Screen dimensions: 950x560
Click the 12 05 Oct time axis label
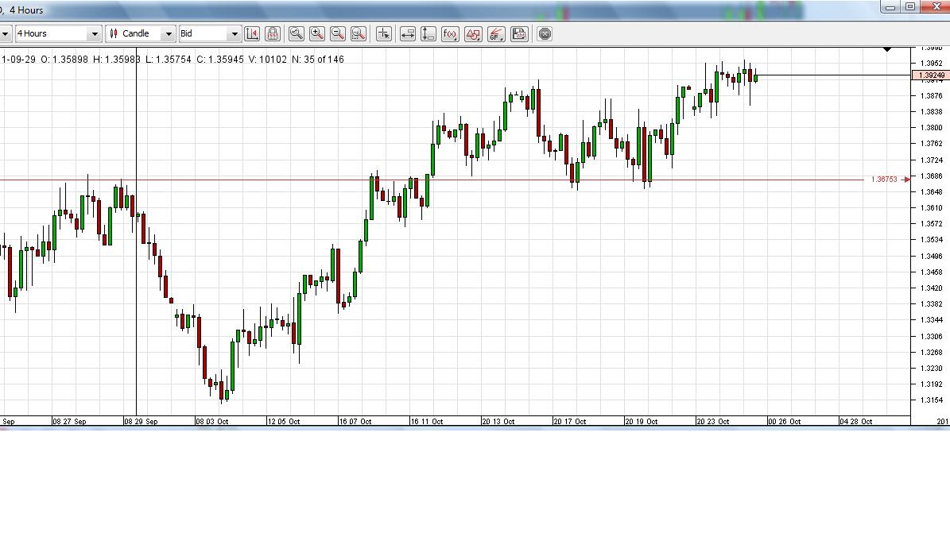[x=284, y=421]
